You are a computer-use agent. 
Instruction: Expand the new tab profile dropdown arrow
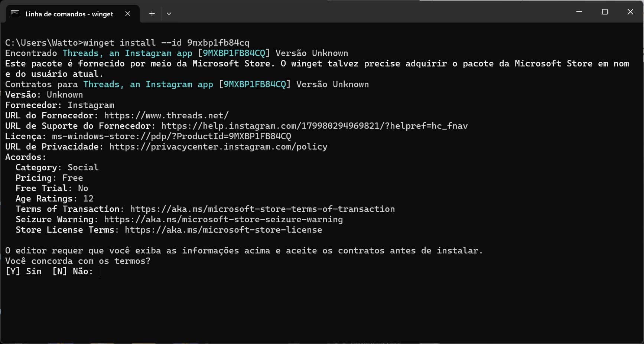tap(169, 14)
